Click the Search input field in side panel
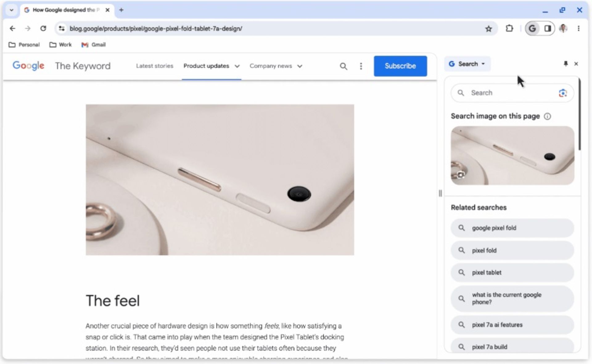 point(512,92)
